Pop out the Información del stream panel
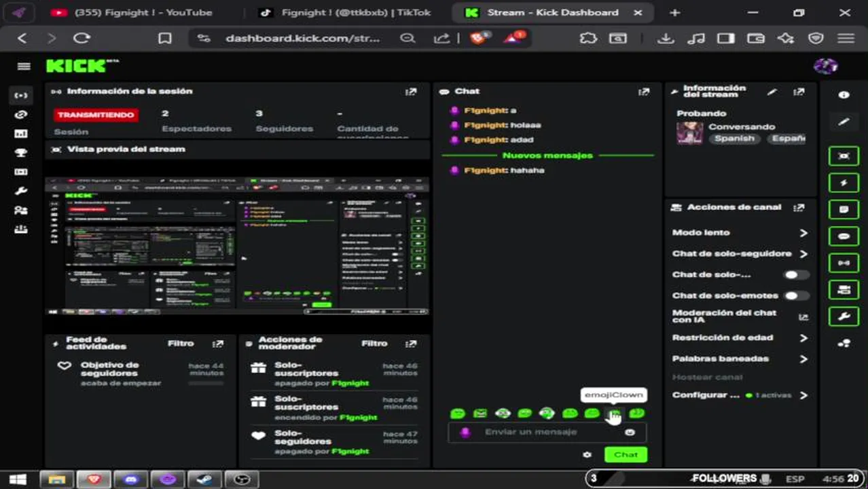 coord(799,92)
